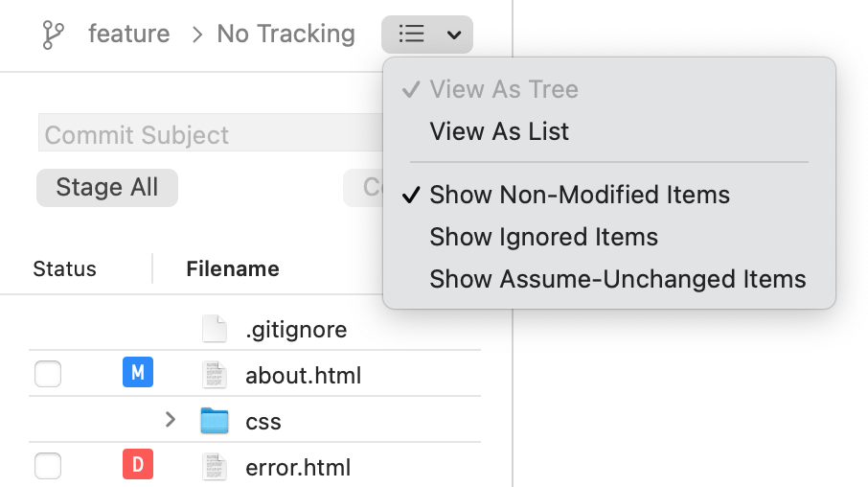Screen dimensions: 868x487
Task: Click in the Commit Subject field
Action: [x=211, y=134]
